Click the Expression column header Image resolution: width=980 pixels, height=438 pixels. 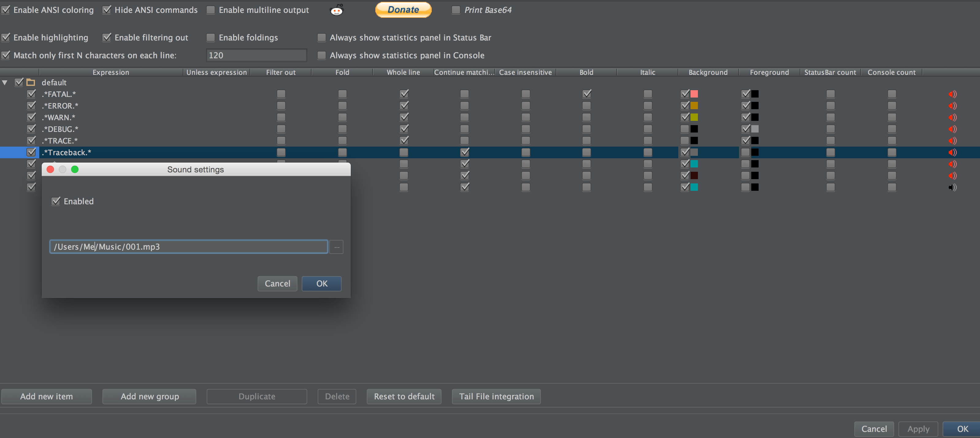[x=111, y=72]
